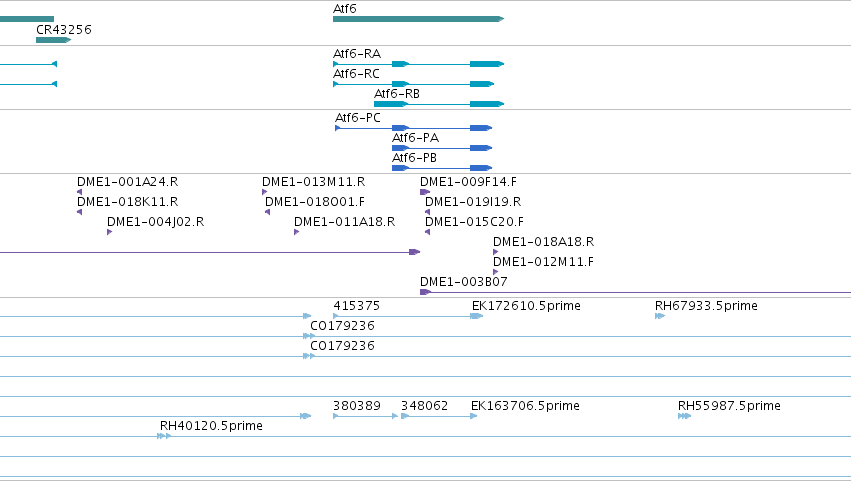Click the Atf6-PC label
851x481 pixels.
coord(358,118)
